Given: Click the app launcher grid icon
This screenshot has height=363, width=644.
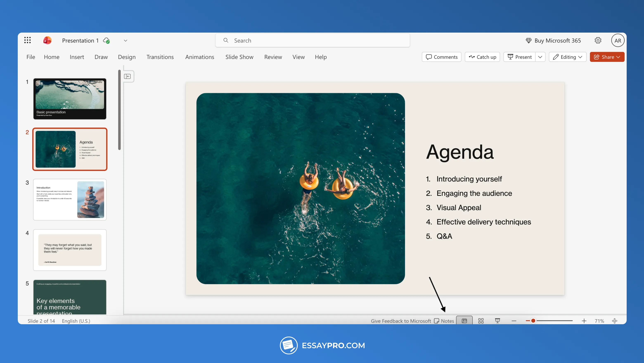Looking at the screenshot, I should pyautogui.click(x=27, y=40).
